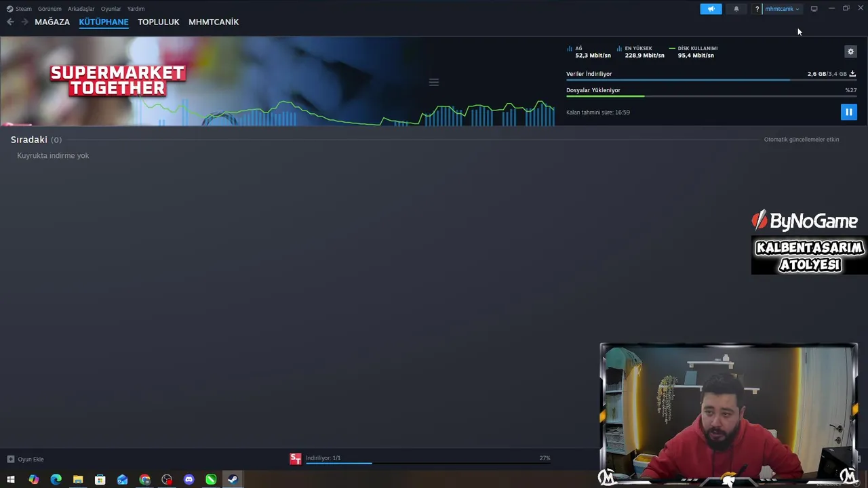Pause the Supermarket Together download
The width and height of the screenshot is (868, 488).
[x=848, y=112]
